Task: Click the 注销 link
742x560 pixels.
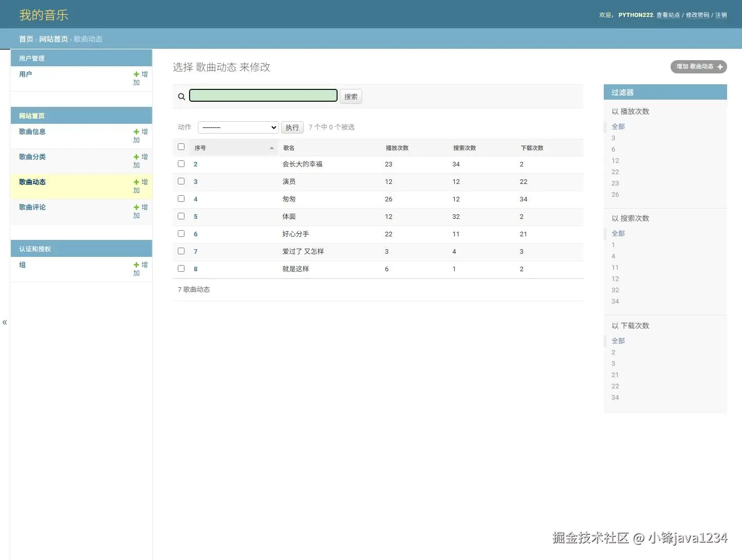Action: 721,15
